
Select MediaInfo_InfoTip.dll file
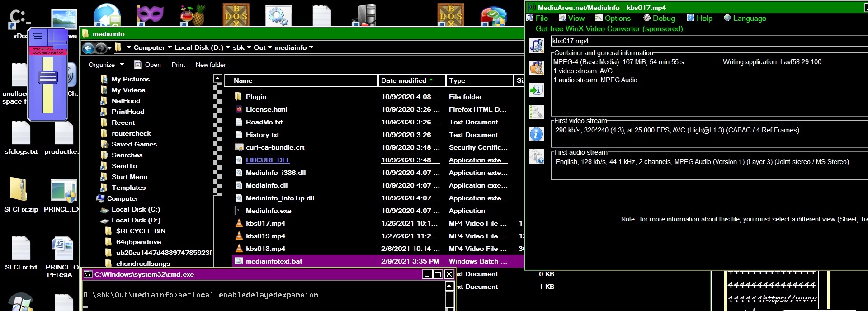[280, 198]
